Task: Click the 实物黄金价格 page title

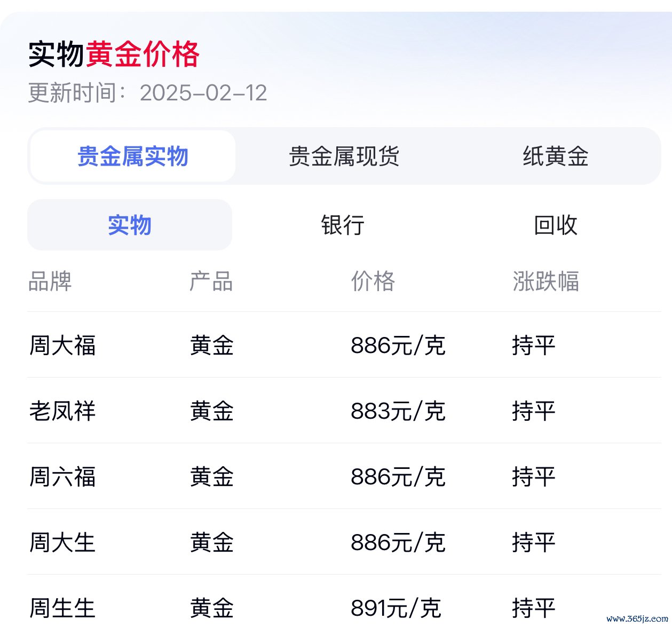Action: (114, 54)
